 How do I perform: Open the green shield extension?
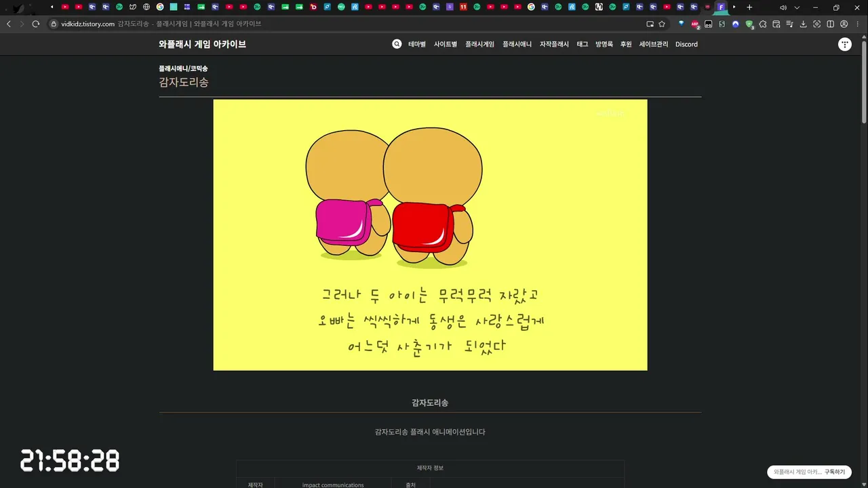(x=749, y=24)
